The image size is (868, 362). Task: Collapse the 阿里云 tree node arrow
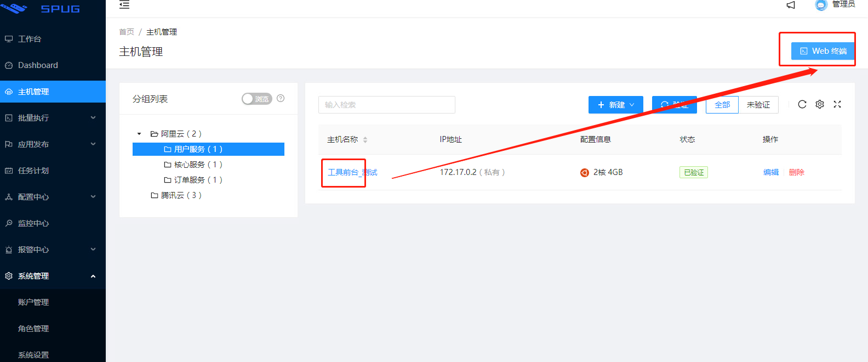(139, 134)
